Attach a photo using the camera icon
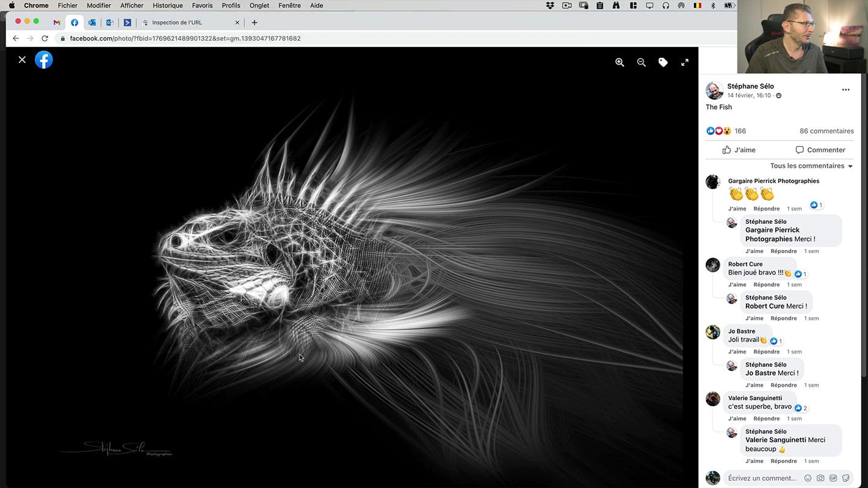This screenshot has height=488, width=868. coord(820,478)
